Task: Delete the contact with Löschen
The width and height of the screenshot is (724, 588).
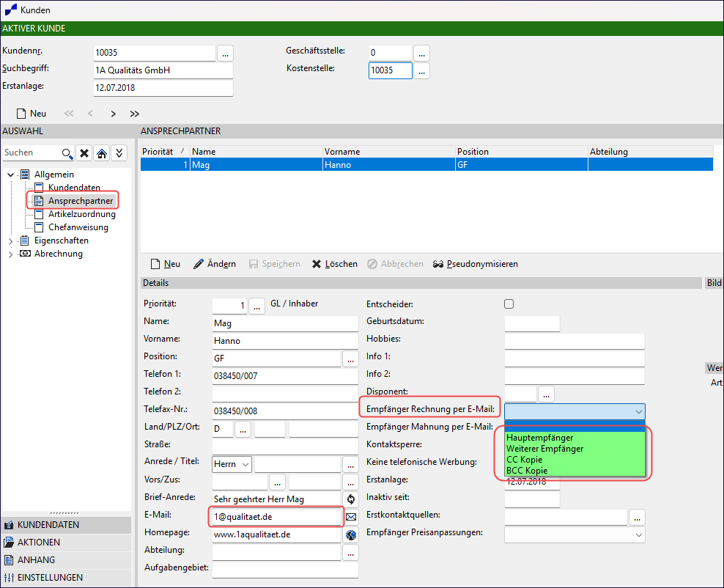Action: click(335, 264)
